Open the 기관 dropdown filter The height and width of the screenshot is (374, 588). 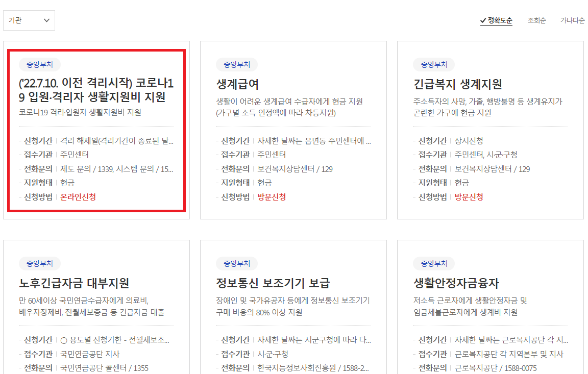tap(29, 20)
